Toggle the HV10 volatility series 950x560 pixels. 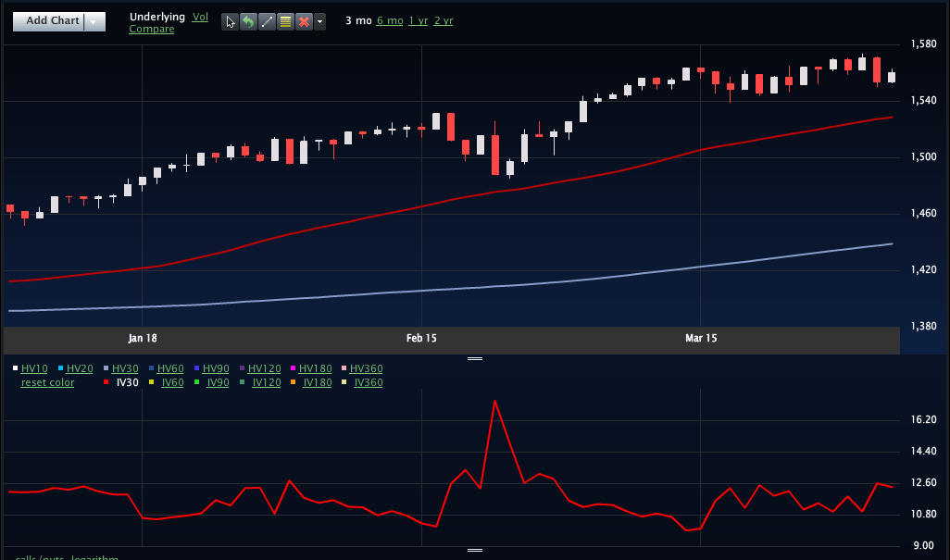point(34,368)
